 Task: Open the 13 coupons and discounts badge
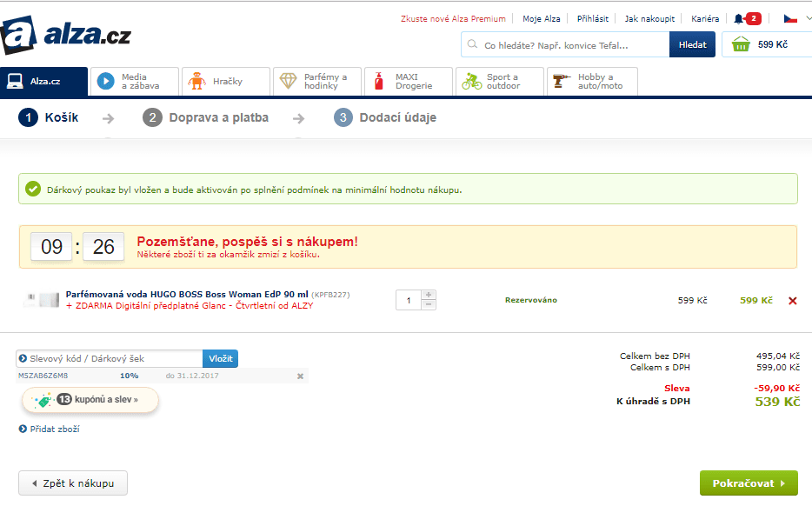[90, 400]
